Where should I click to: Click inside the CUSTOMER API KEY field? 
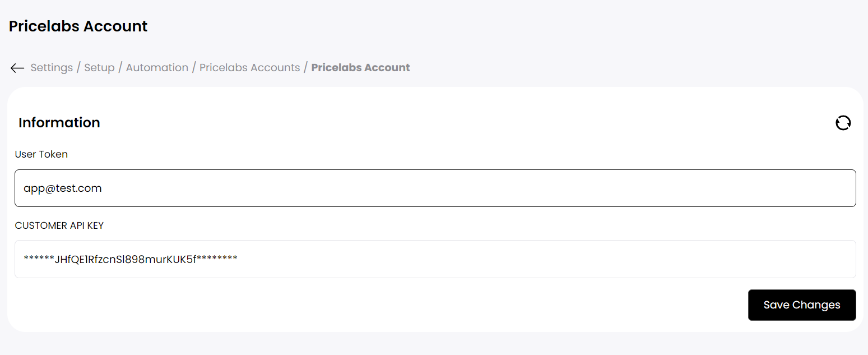[435, 259]
